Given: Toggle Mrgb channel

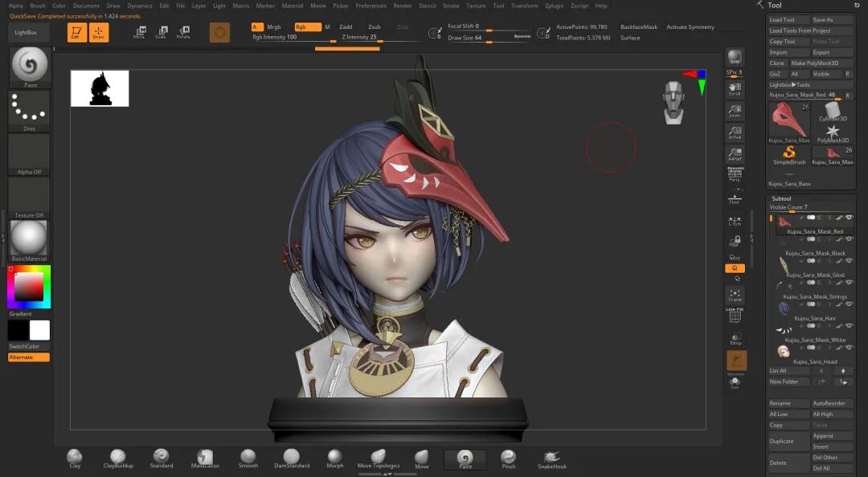Looking at the screenshot, I should coord(274,26).
